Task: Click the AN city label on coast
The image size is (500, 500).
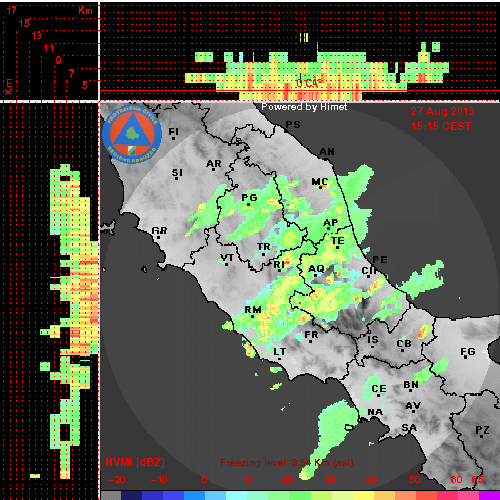Action: [x=327, y=152]
